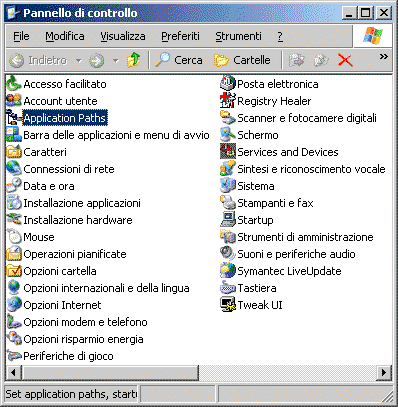The width and height of the screenshot is (398, 407).
Task: Open Opzioni modem e telefono icon
Action: (x=14, y=322)
